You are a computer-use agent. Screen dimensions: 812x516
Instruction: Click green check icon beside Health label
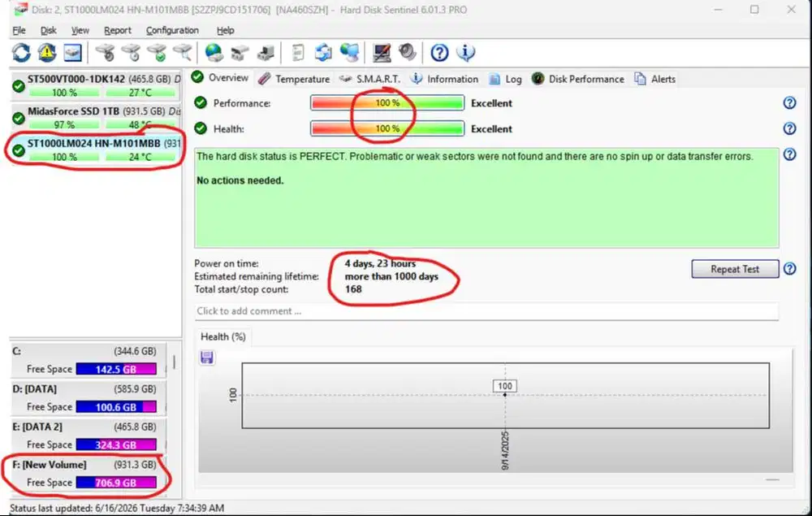point(201,128)
